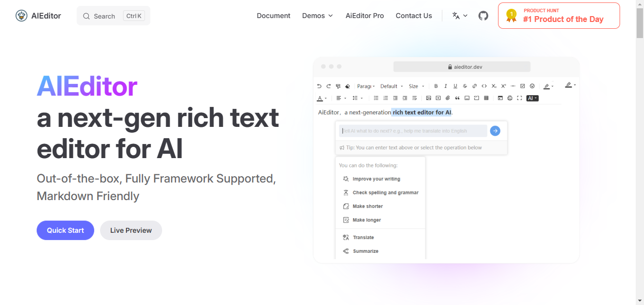Open the language switcher dropdown

(460, 16)
